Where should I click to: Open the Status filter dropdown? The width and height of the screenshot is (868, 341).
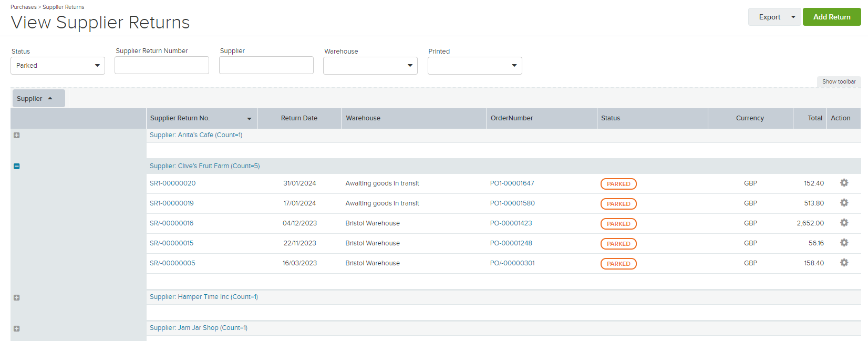tap(58, 66)
